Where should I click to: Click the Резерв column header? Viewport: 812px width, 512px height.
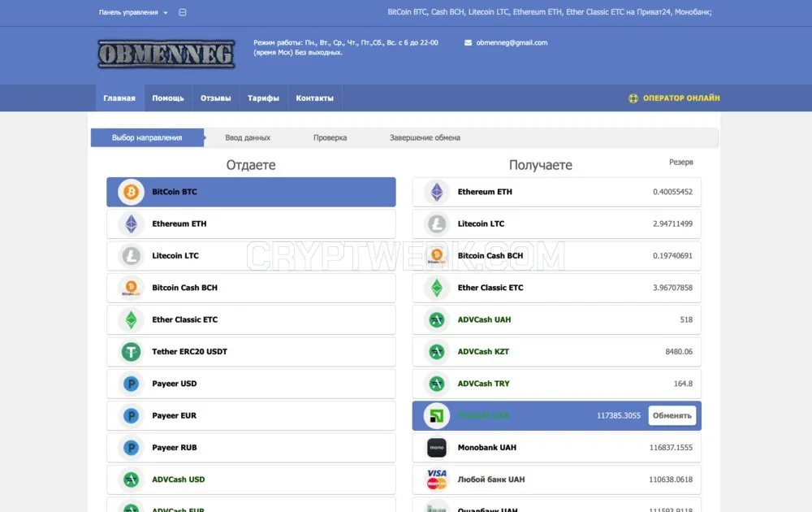681,163
